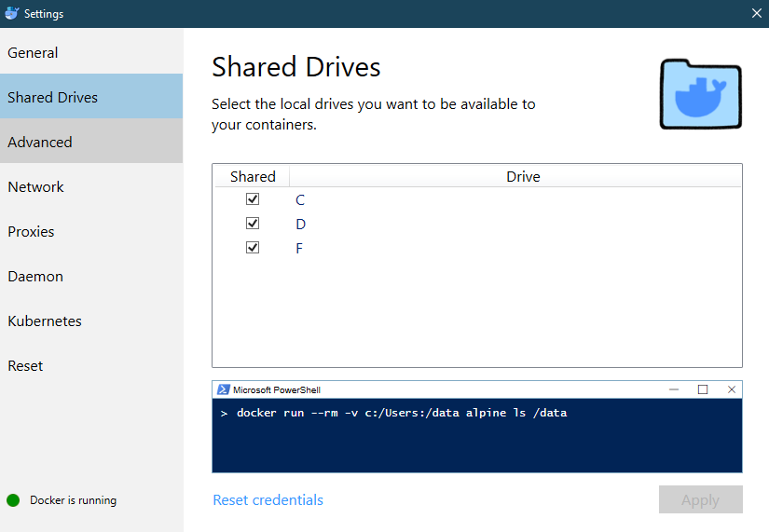Uncheck the C drive shared checkbox
This screenshot has width=769, height=532.
coord(253,199)
